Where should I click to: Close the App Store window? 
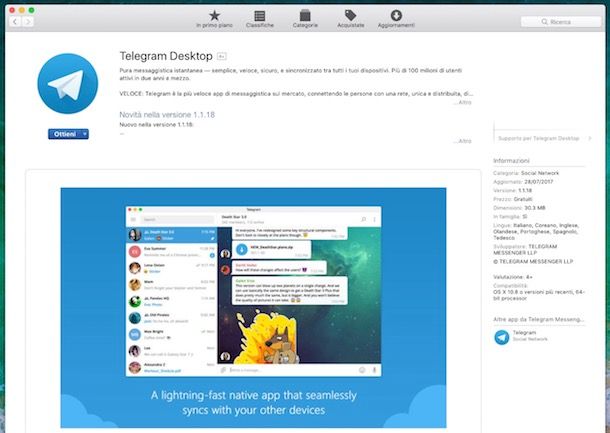click(x=12, y=10)
